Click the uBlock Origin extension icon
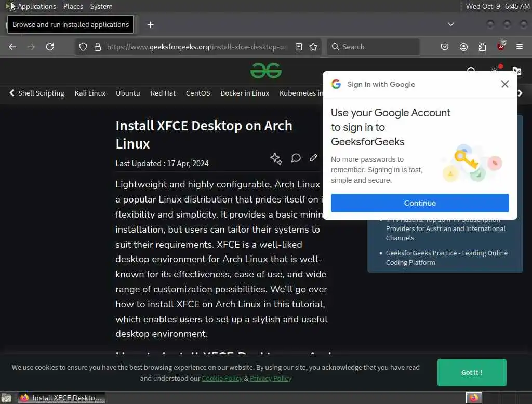 pos(501,46)
